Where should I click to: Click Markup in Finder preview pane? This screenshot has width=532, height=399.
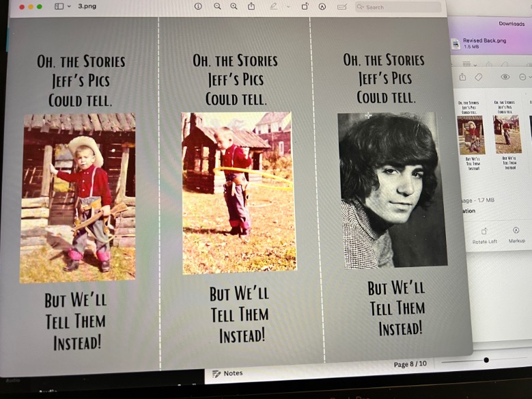pyautogui.click(x=517, y=235)
